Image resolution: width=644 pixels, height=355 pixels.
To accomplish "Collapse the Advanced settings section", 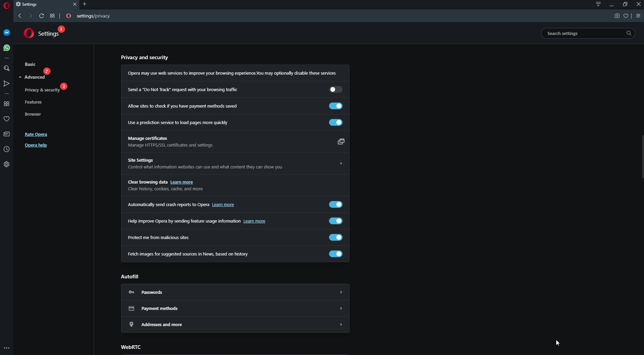I will [34, 77].
